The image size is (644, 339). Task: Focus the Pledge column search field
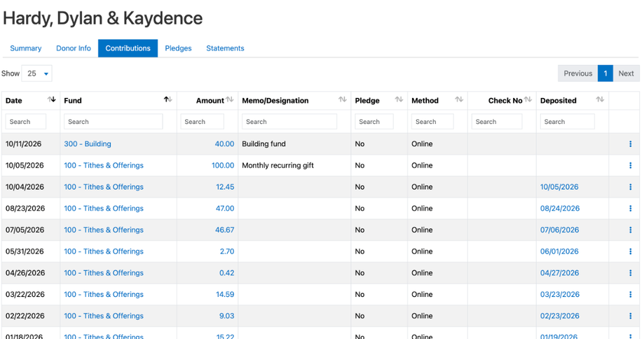(374, 122)
